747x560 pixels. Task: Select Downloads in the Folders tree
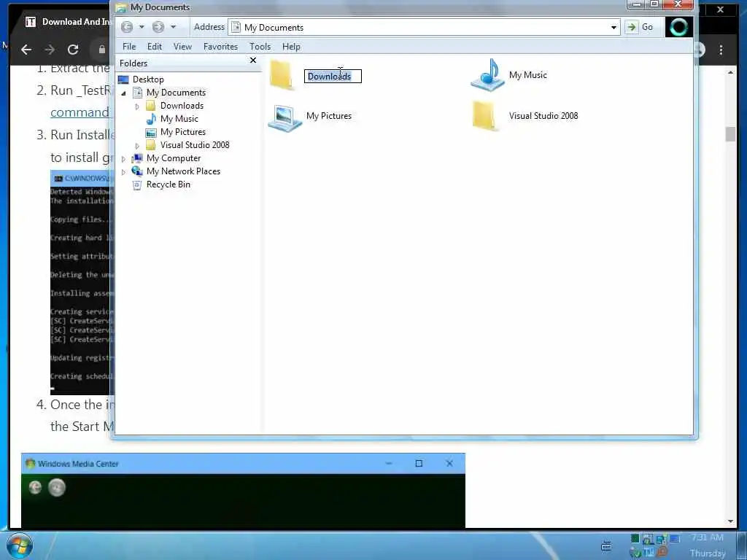click(x=182, y=106)
